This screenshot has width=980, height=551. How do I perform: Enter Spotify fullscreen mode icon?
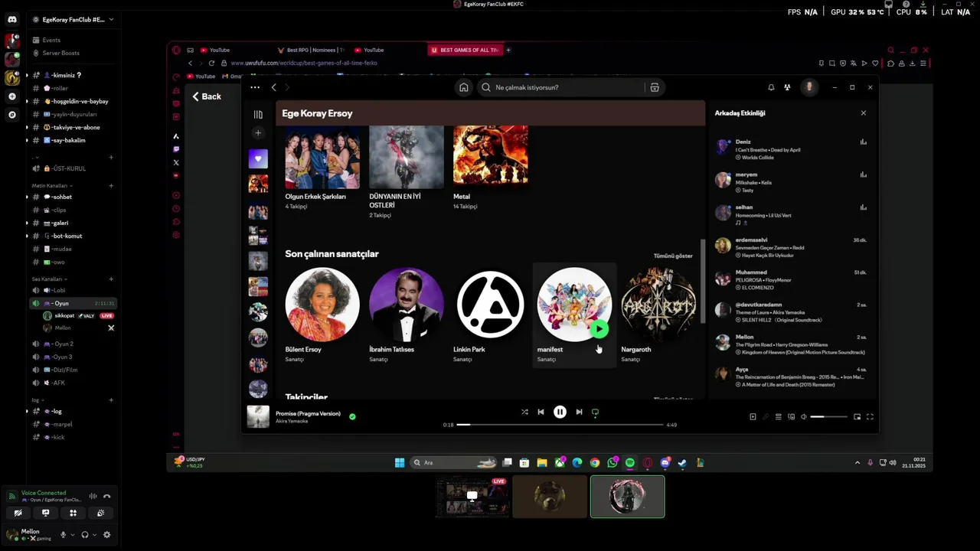pyautogui.click(x=870, y=417)
